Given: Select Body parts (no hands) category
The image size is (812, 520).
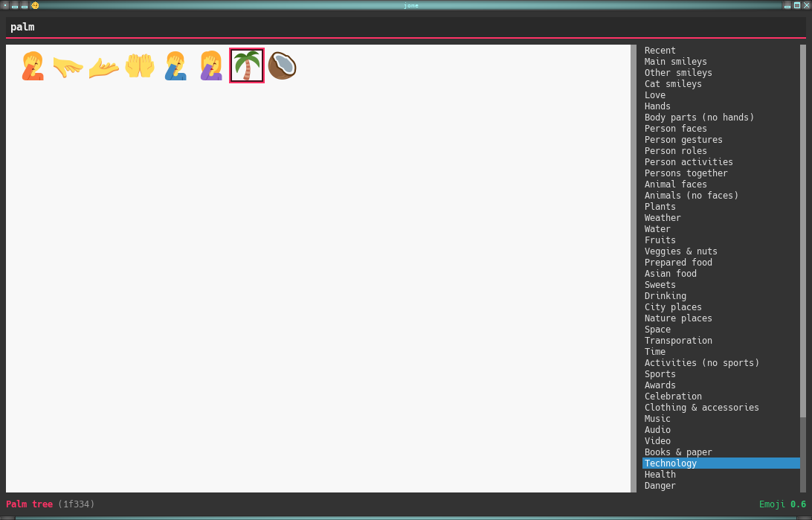Looking at the screenshot, I should coord(721,117).
